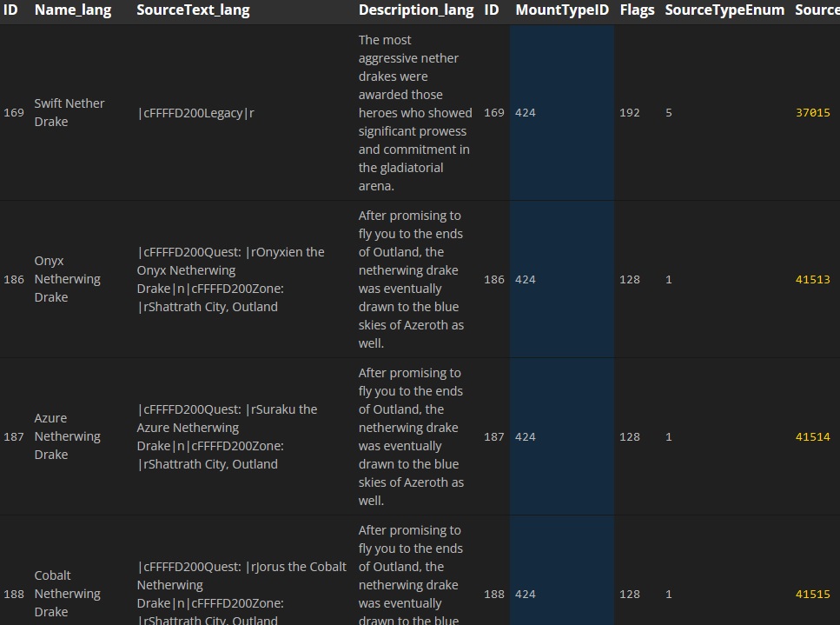Select the Description_lang column header
Image resolution: width=840 pixels, height=625 pixels.
click(416, 10)
